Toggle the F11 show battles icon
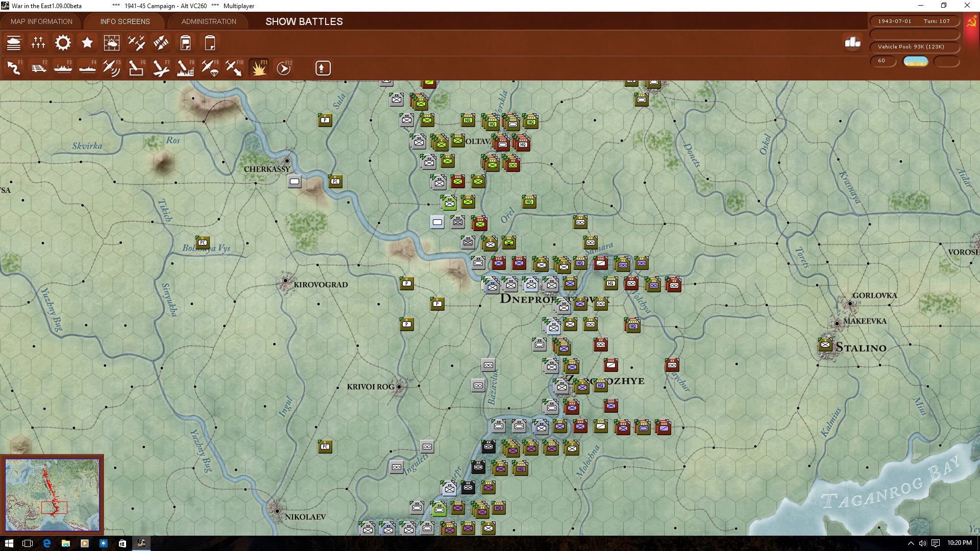This screenshot has height=551, width=980. (x=259, y=68)
